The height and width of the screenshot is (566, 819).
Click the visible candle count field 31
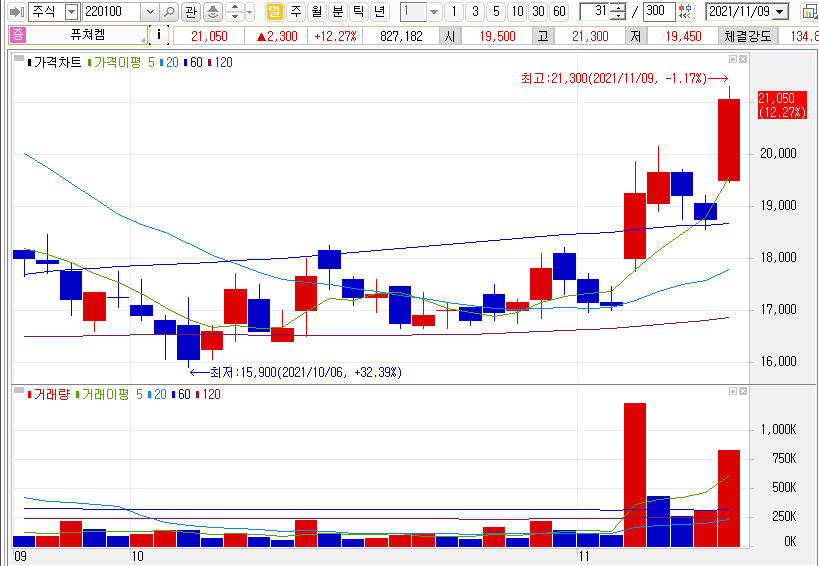595,11
